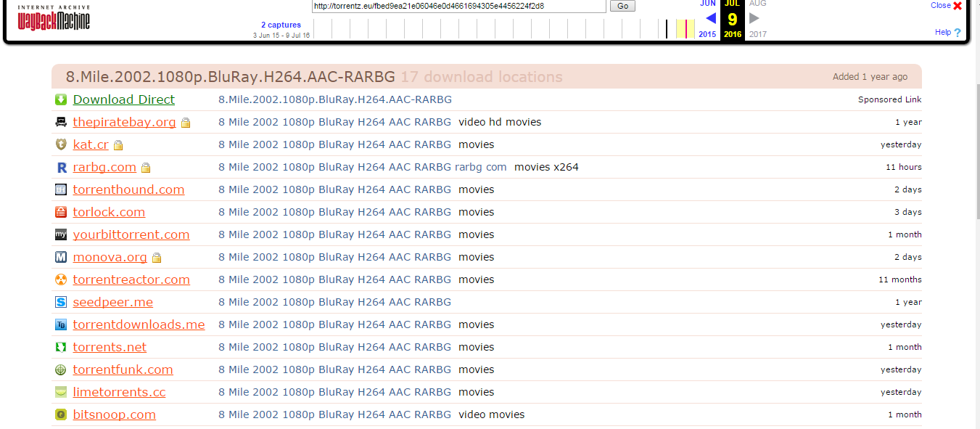This screenshot has width=980, height=429.
Task: Click the torrentfunk.com globe favicon
Action: pyautogui.click(x=61, y=369)
